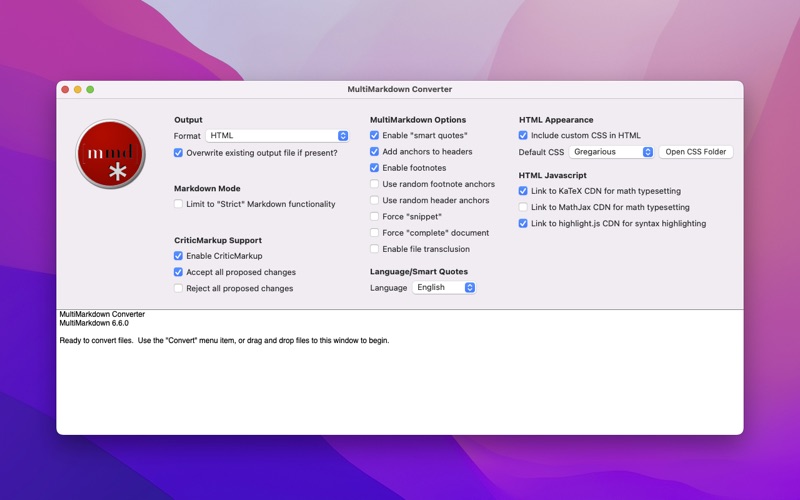800x500 pixels.
Task: Toggle Enable footnotes checkbox
Action: pos(374,168)
